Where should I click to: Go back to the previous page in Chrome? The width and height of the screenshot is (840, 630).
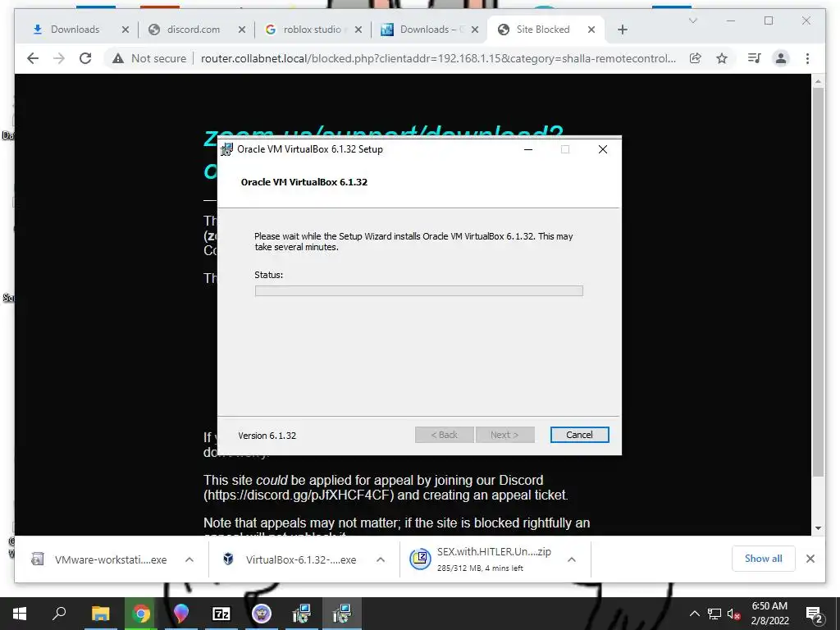coord(33,58)
